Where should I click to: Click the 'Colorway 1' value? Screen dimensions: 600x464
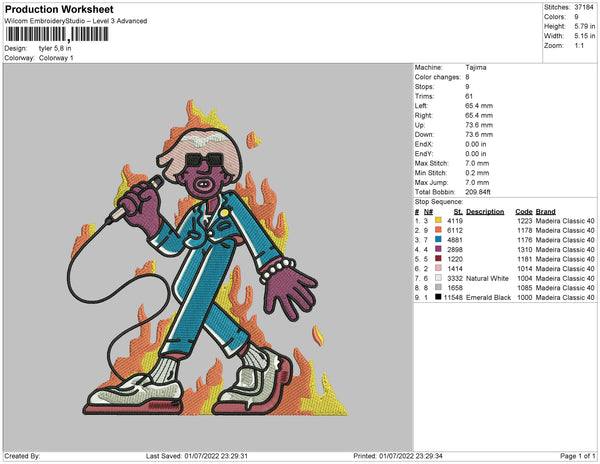tap(56, 58)
